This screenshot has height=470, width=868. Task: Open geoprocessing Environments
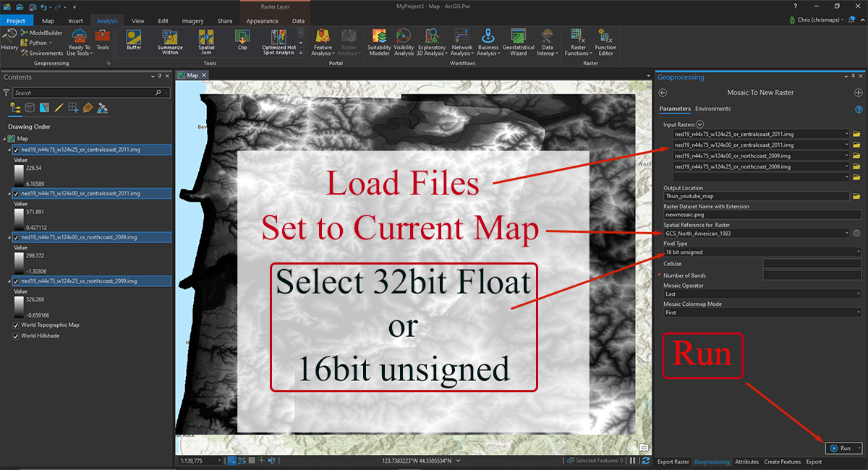(x=42, y=53)
